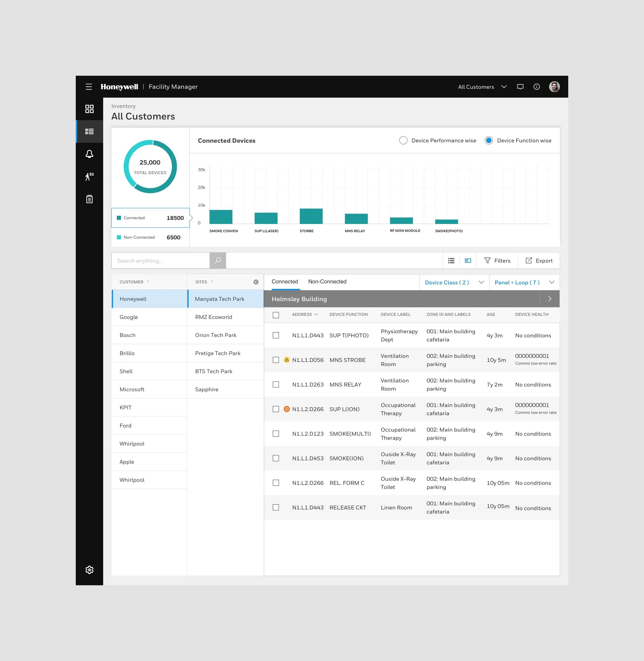Click the chat message icon in header
This screenshot has width=644, height=661.
520,87
